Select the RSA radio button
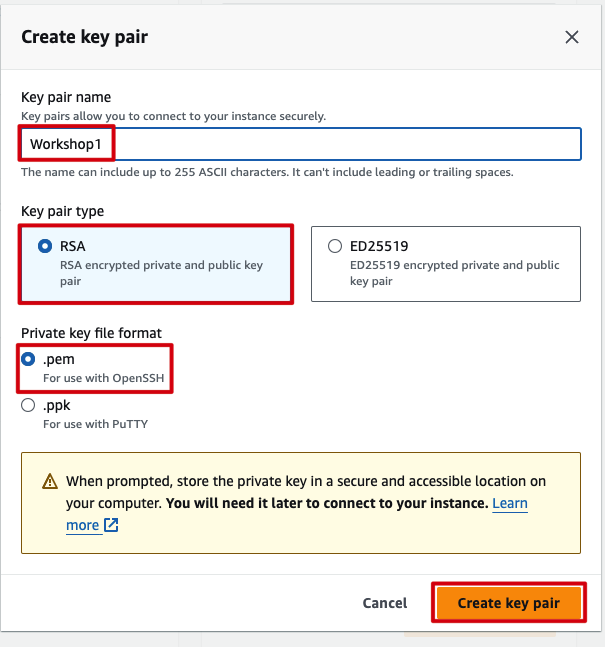 (x=45, y=246)
